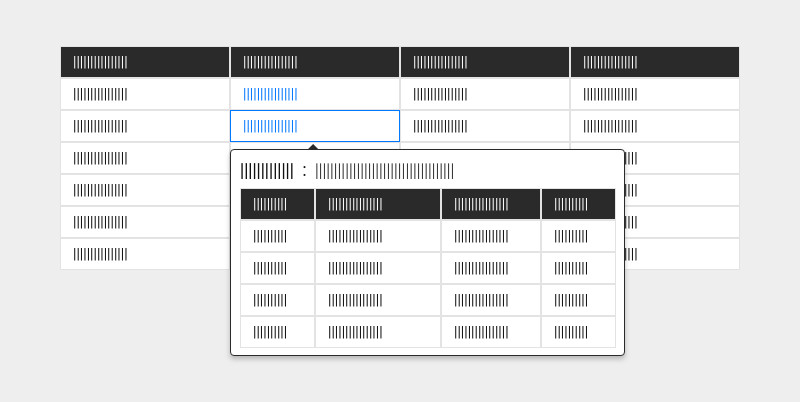Click the blue link in the highlighted cell
This screenshot has height=402, width=800.
pos(270,126)
